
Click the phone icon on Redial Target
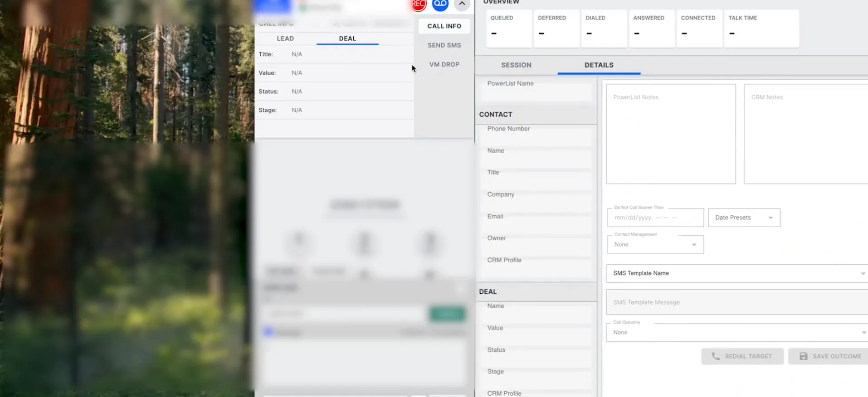click(715, 356)
